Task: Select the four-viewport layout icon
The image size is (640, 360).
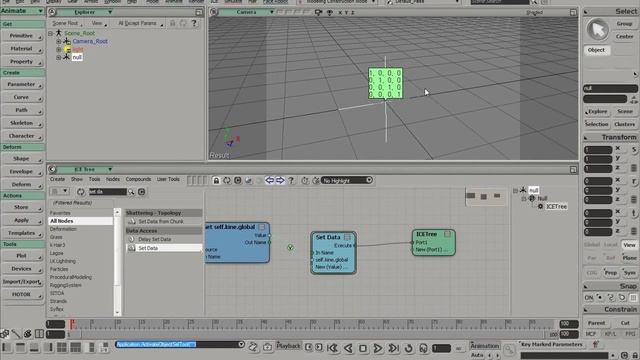Action: click(62, 347)
